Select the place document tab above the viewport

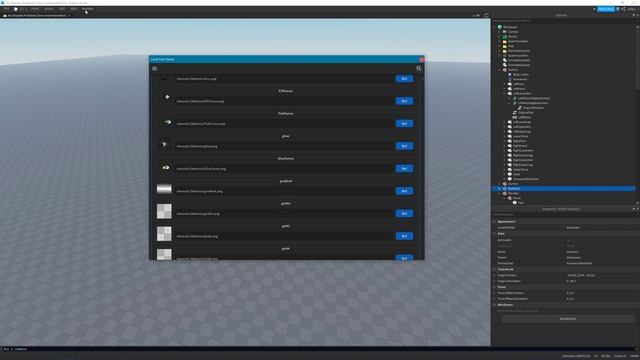tap(37, 16)
